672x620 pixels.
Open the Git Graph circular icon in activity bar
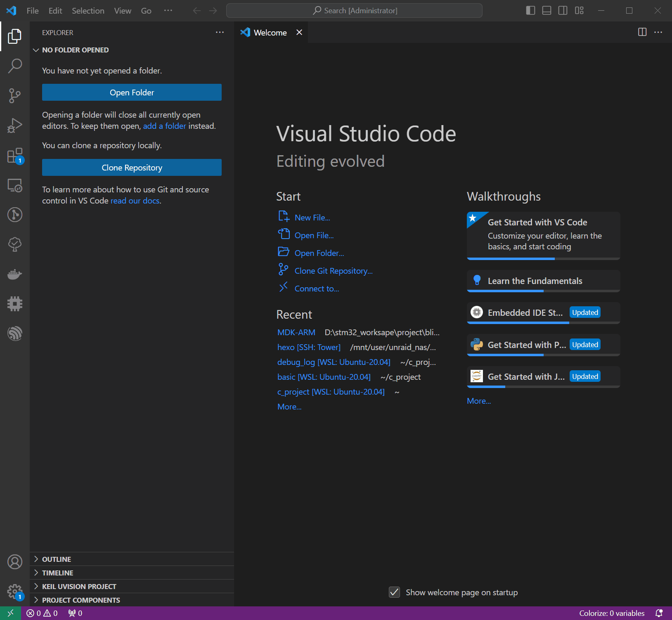click(x=15, y=215)
